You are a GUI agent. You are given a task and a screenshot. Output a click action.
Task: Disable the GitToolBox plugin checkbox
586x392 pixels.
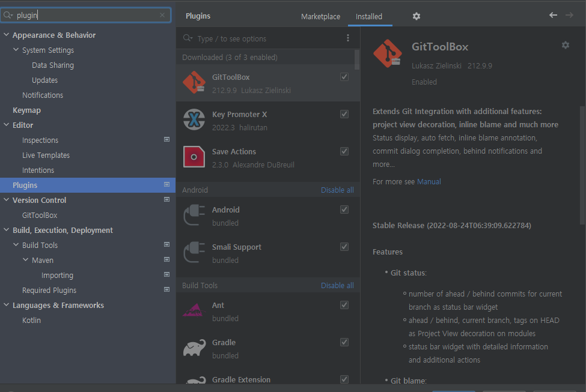pos(344,77)
